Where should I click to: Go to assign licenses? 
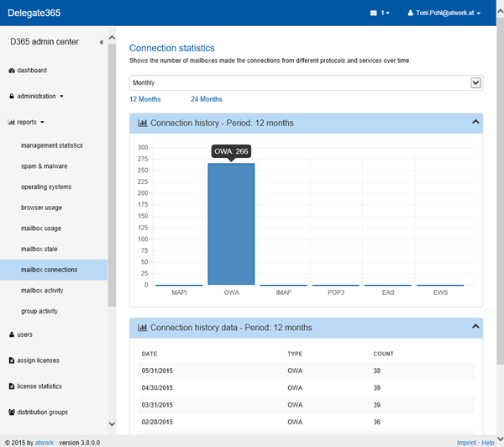pos(38,360)
